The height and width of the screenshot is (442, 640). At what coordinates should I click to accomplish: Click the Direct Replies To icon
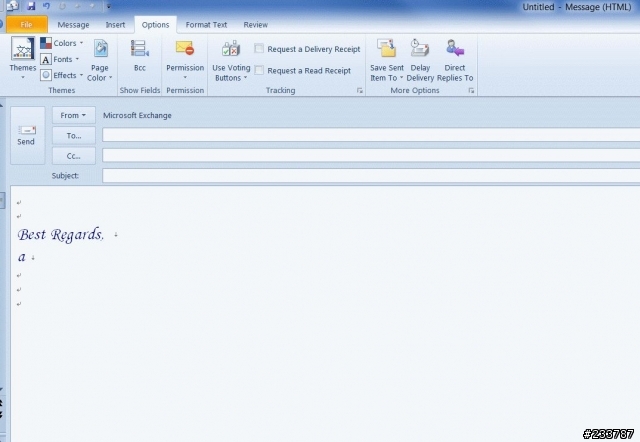tap(455, 48)
